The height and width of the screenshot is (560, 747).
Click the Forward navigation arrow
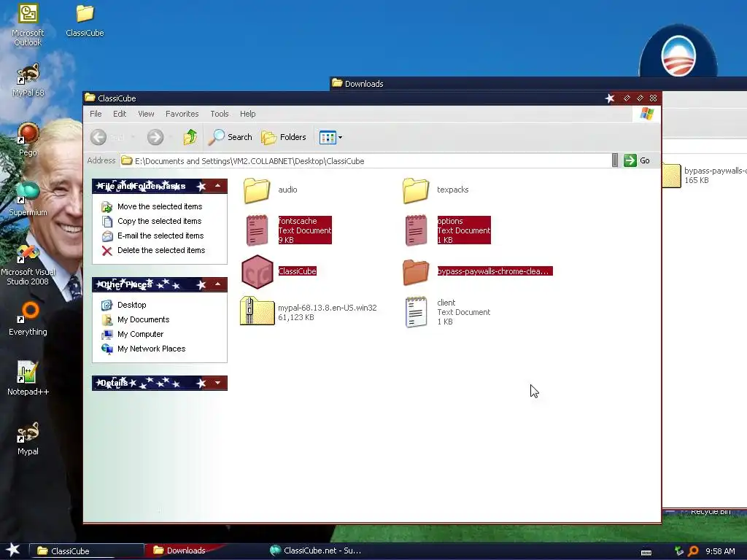155,137
